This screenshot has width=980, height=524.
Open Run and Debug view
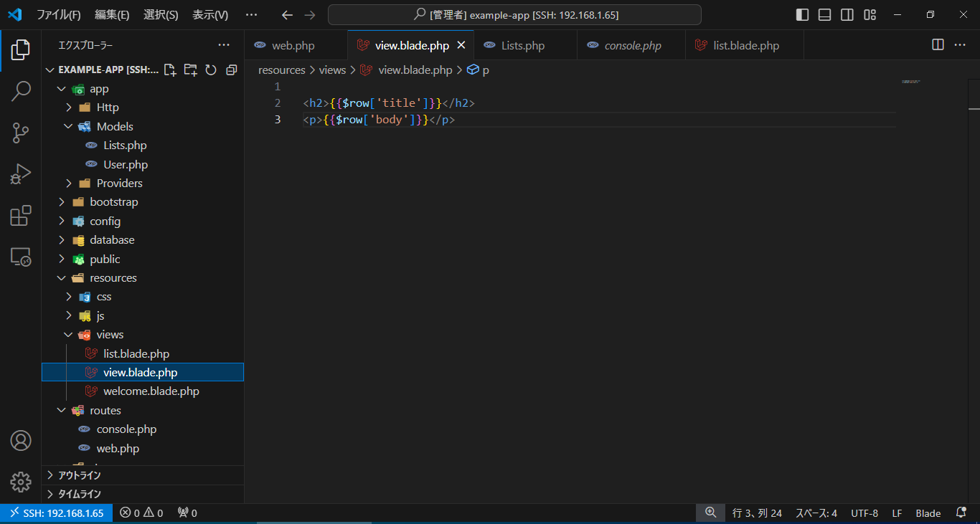pos(21,174)
